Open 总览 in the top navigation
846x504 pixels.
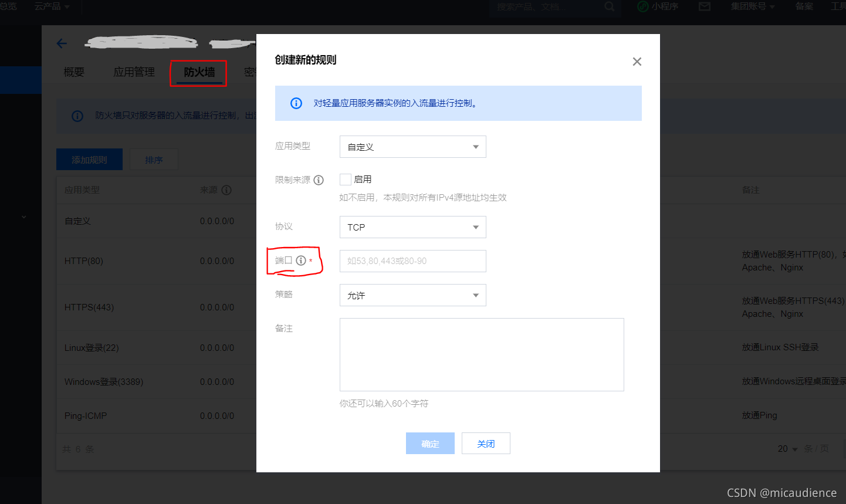point(8,6)
